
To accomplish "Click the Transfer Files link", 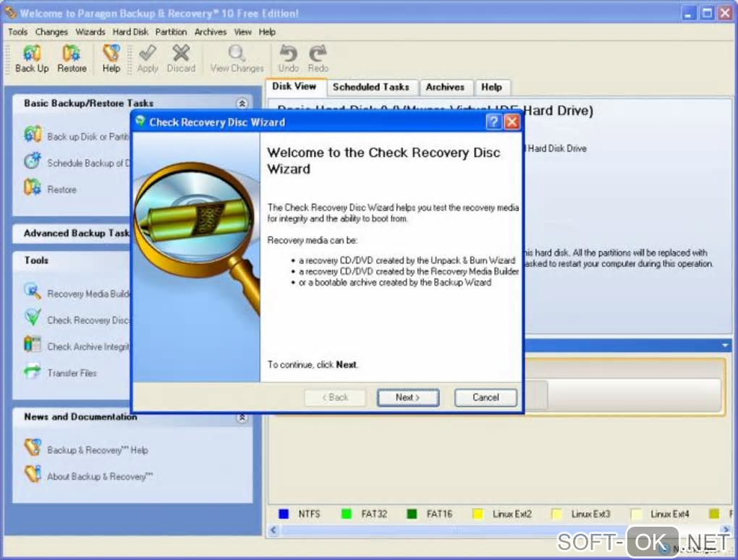I will pos(72,373).
